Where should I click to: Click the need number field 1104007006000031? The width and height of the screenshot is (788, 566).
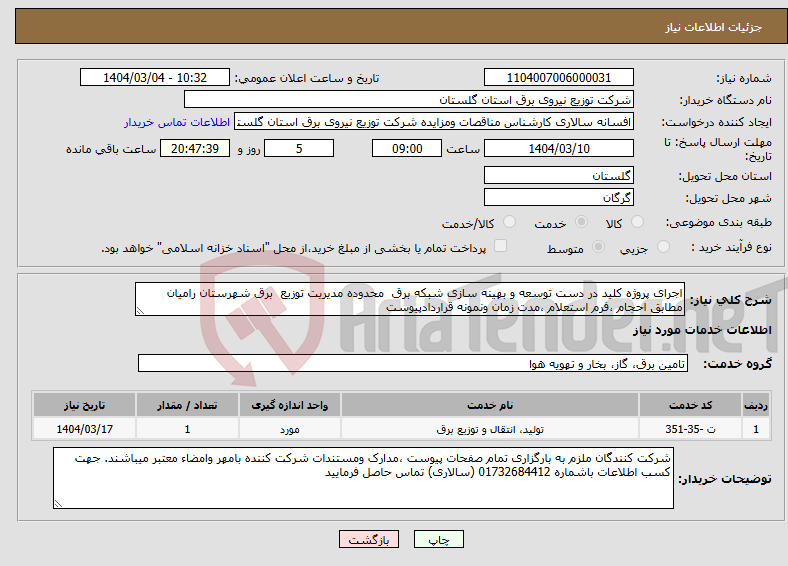coord(558,77)
